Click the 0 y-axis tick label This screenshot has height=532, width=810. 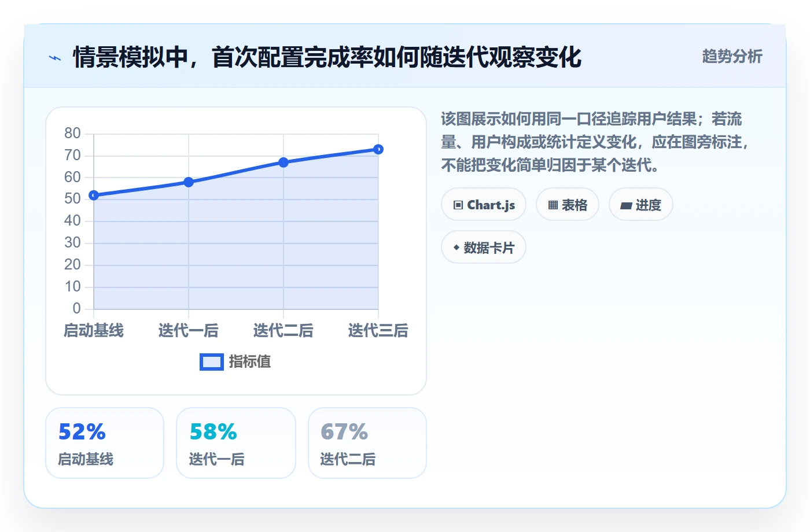(76, 308)
